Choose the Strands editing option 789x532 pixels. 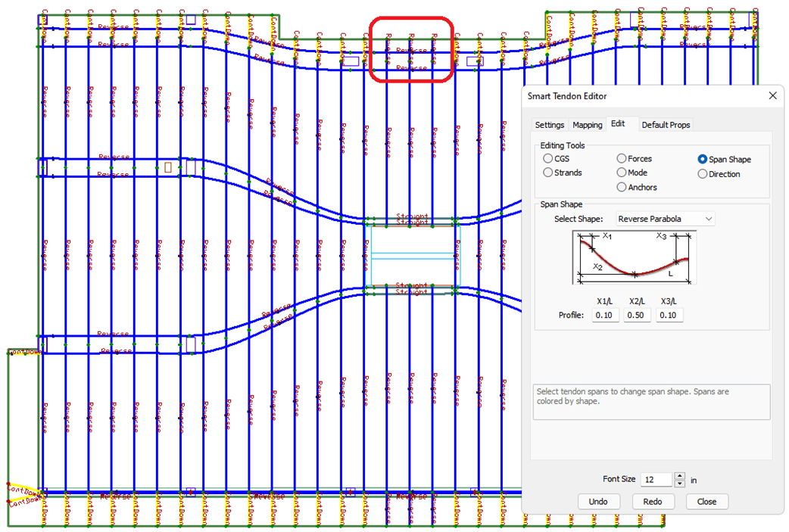tap(548, 173)
